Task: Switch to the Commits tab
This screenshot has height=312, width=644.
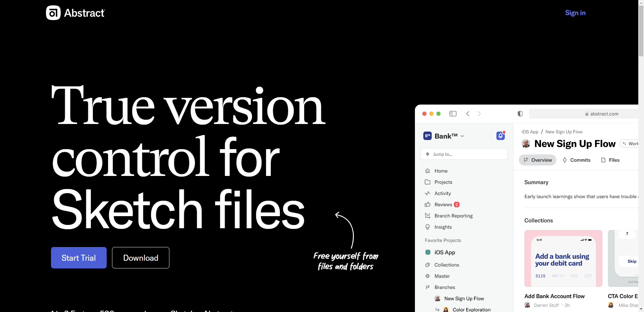Action: coord(577,160)
